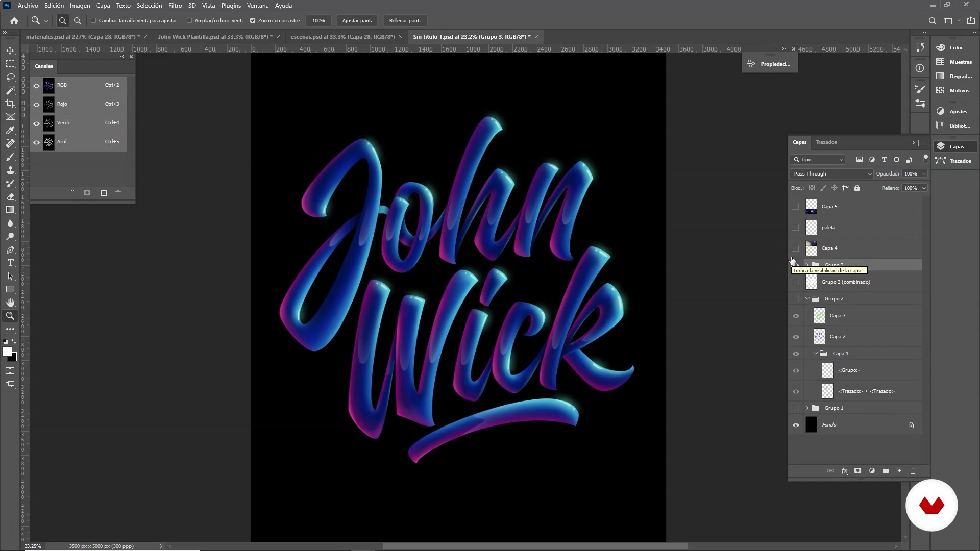The width and height of the screenshot is (980, 551).
Task: Hide the Capa 2 layer
Action: coord(796,337)
